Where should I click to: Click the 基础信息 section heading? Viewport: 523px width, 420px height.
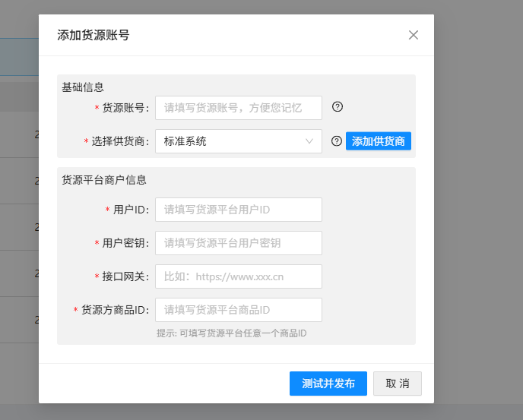(83, 87)
